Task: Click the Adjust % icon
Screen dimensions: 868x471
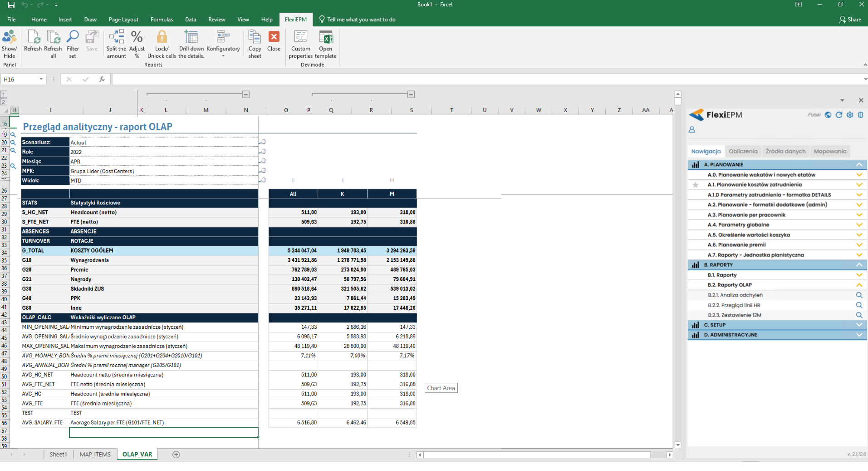Action: [x=137, y=44]
